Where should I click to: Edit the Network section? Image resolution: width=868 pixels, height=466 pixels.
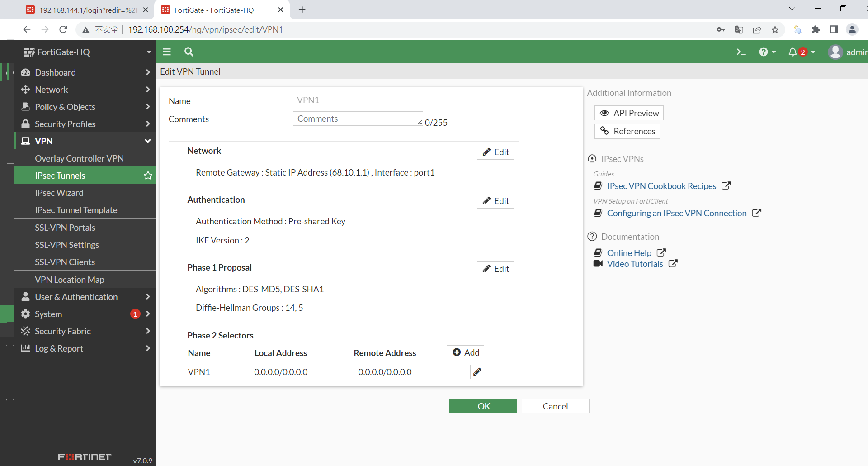(x=495, y=152)
